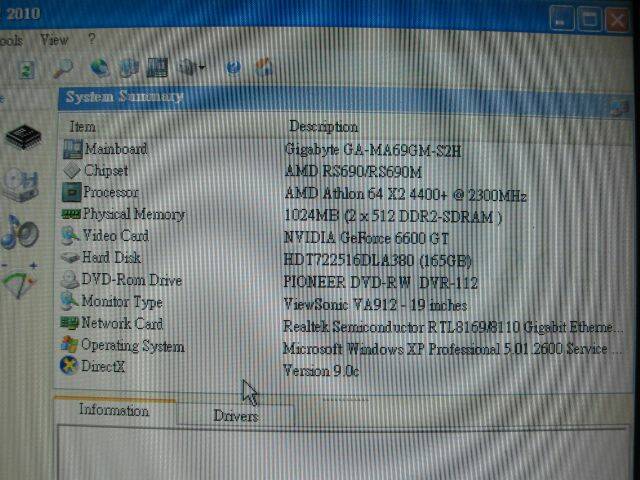This screenshot has height=480, width=640.
Task: Click the Monitor Type row icon
Action: tap(69, 302)
